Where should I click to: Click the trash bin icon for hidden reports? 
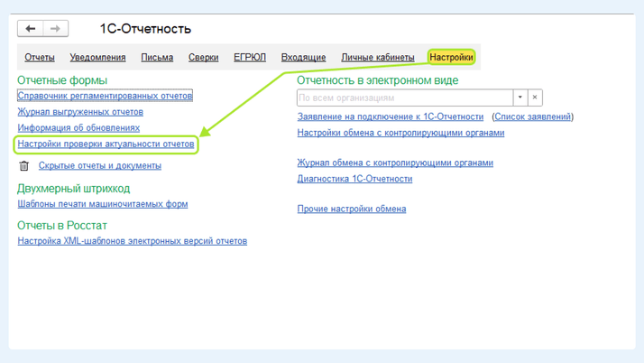tap(23, 165)
